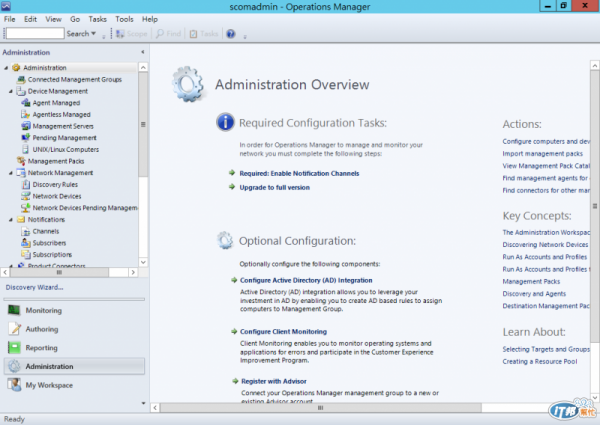
Task: Click the Scope toolbar button
Action: [x=132, y=34]
